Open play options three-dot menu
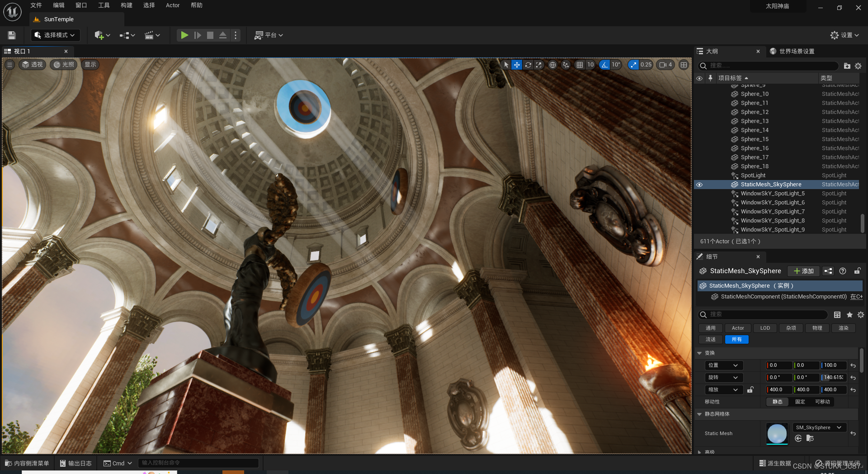Screen dimensions: 868x474 236,35
